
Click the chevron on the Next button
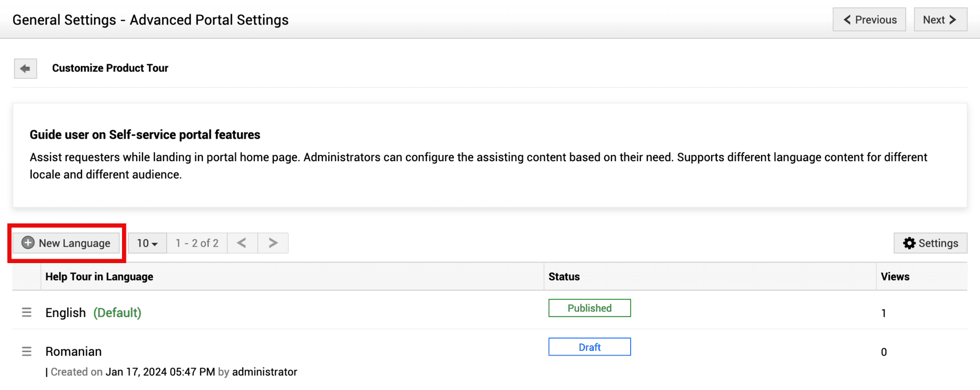(x=953, y=20)
